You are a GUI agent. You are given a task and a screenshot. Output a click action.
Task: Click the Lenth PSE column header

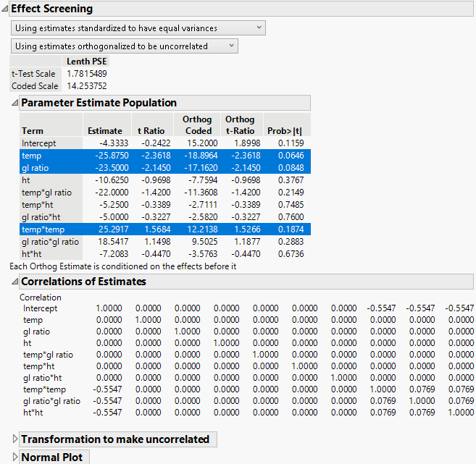point(86,62)
